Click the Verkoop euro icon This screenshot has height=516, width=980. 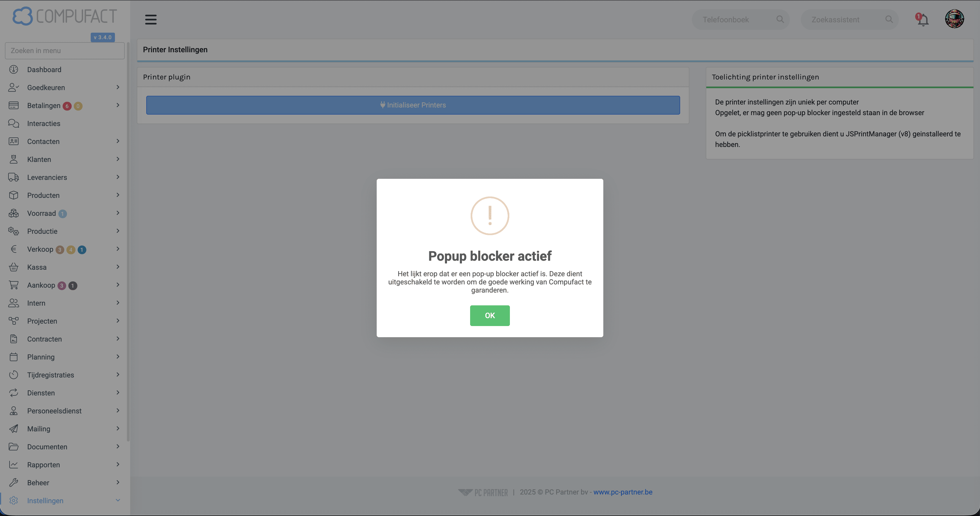pos(14,249)
